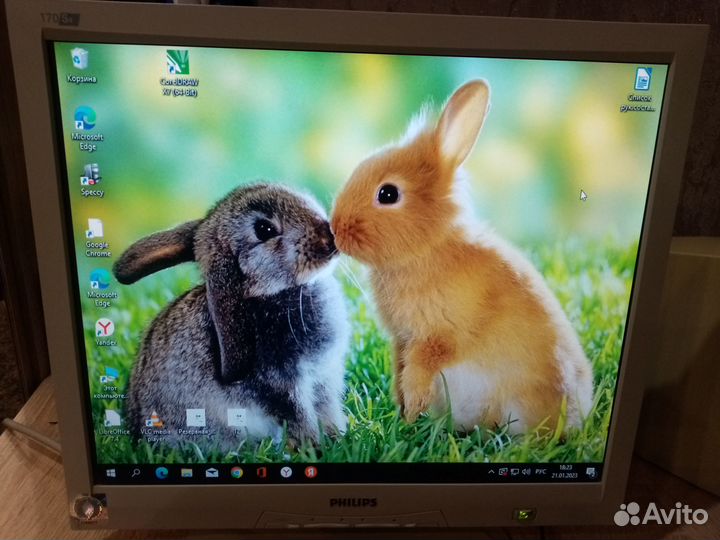720x540 pixels.
Task: Click the monitor tray icon beside volume
Action: pyautogui.click(x=515, y=472)
